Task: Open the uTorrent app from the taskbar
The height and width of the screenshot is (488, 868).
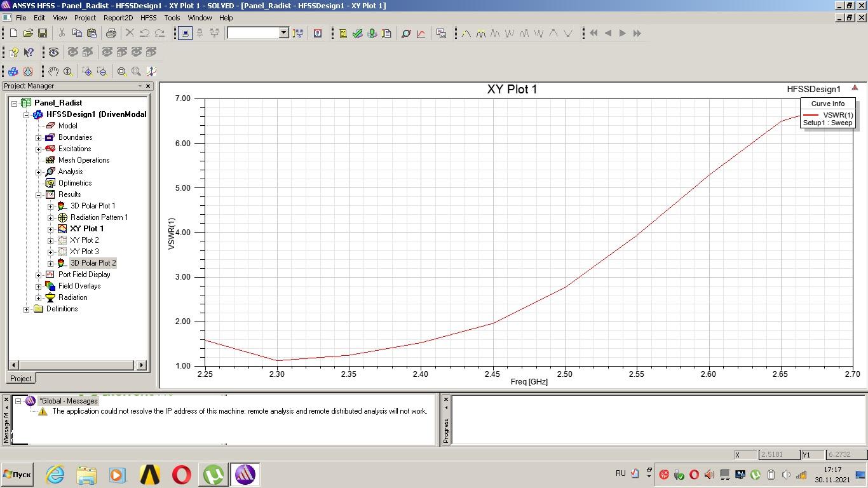Action: [214, 475]
